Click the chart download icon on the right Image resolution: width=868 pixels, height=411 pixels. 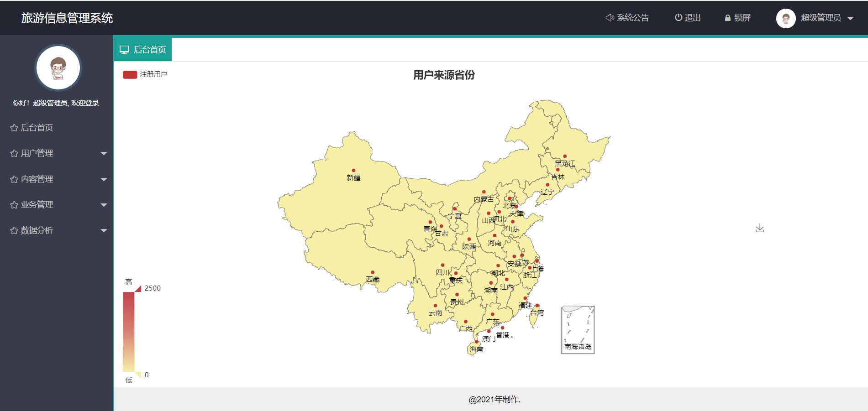760,228
